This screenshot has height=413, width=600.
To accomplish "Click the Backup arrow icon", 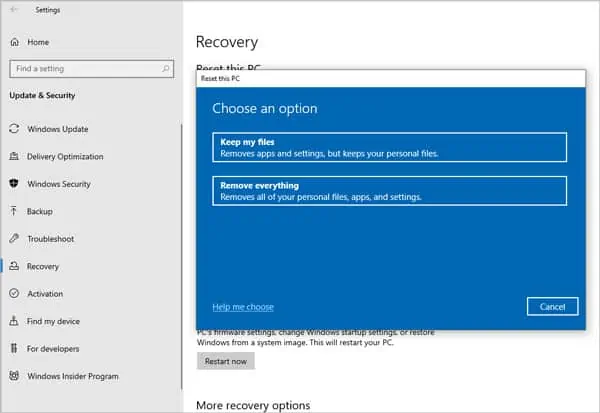I will coord(14,212).
